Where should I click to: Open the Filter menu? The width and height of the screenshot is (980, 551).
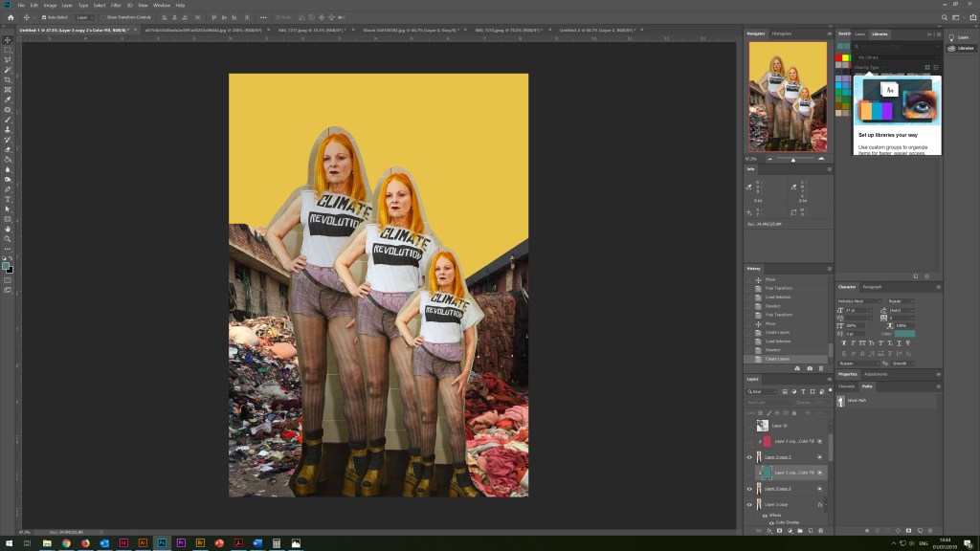pyautogui.click(x=115, y=5)
